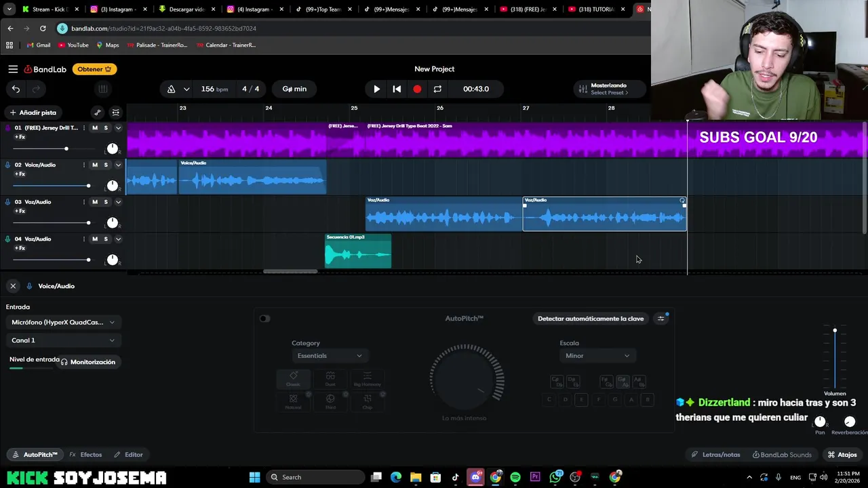Select the microphone icon of track 02

click(8, 165)
